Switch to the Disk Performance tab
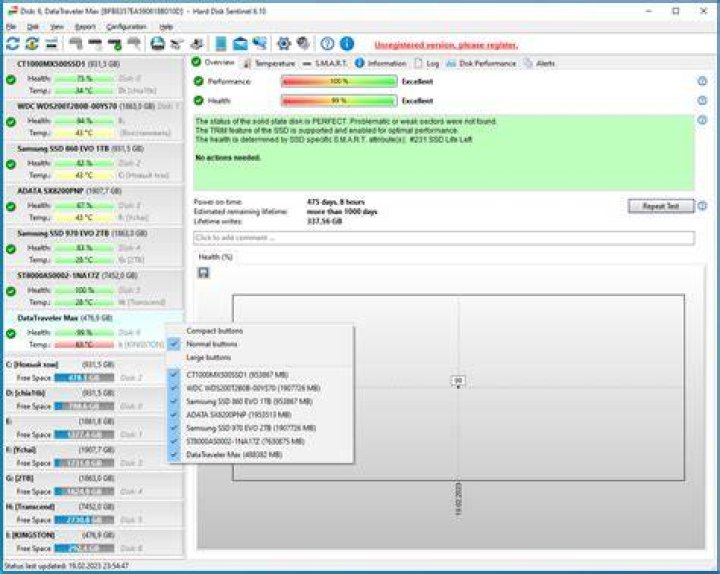 tap(481, 63)
